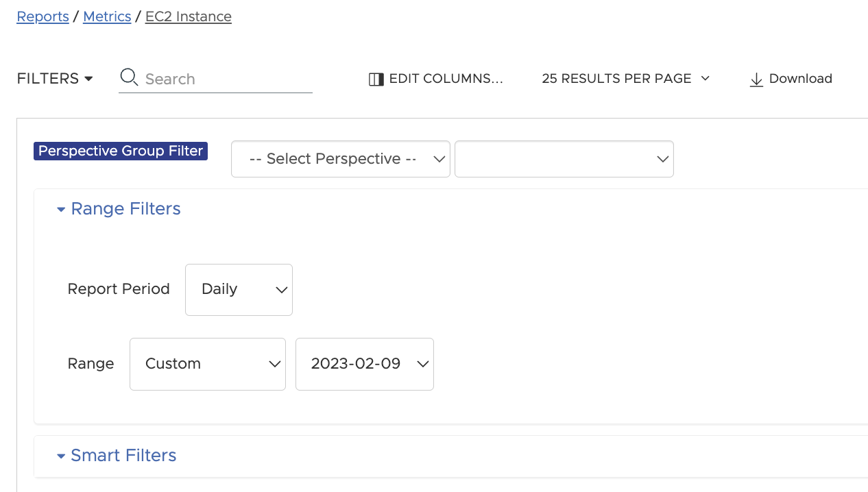Click the results-per-page chevron icon

705,78
